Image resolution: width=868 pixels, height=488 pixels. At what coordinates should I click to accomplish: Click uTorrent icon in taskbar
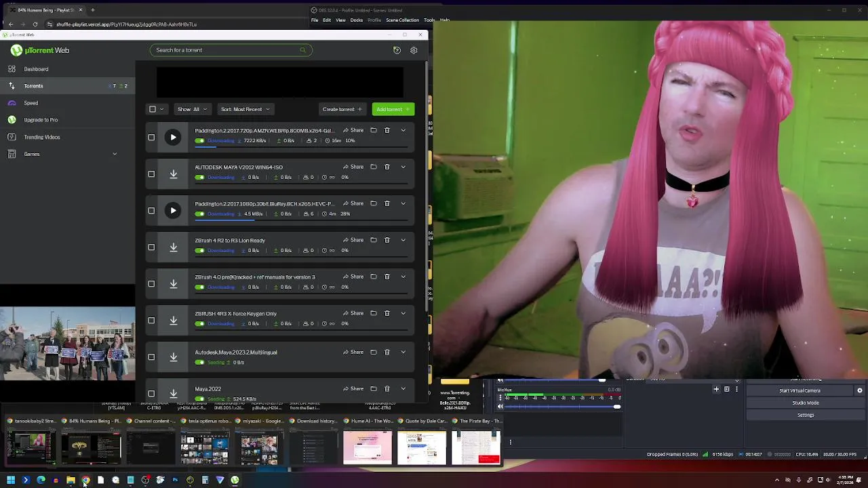tap(235, 480)
